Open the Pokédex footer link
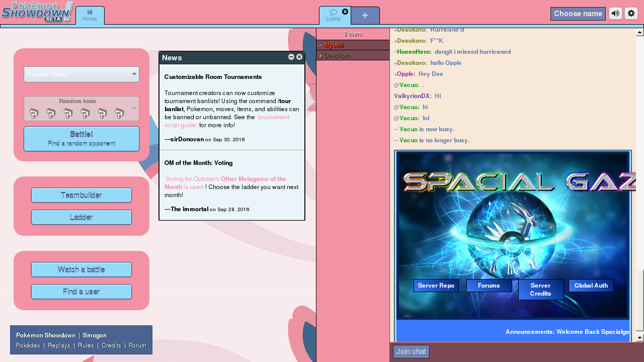 point(28,345)
